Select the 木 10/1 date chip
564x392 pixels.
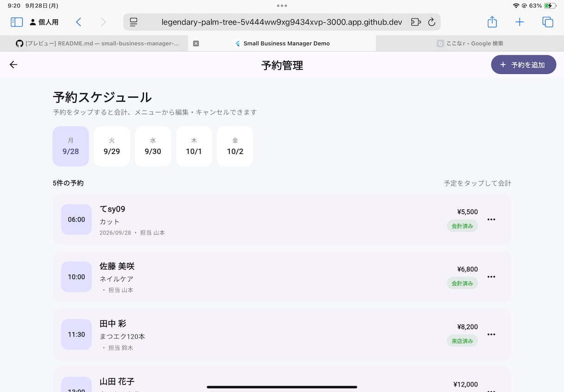click(194, 146)
